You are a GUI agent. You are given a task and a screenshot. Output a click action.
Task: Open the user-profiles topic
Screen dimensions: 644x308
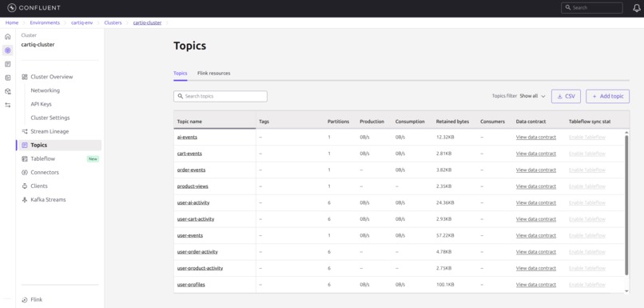pyautogui.click(x=191, y=285)
